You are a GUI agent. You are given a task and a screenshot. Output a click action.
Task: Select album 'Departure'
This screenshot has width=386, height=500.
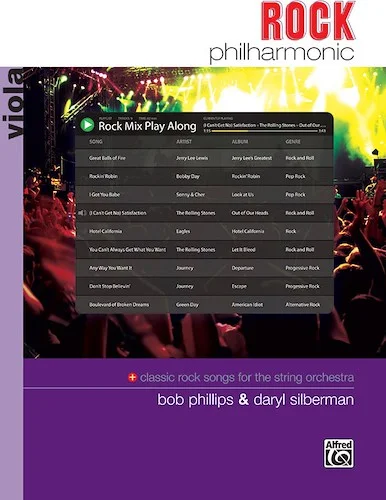[x=242, y=268]
